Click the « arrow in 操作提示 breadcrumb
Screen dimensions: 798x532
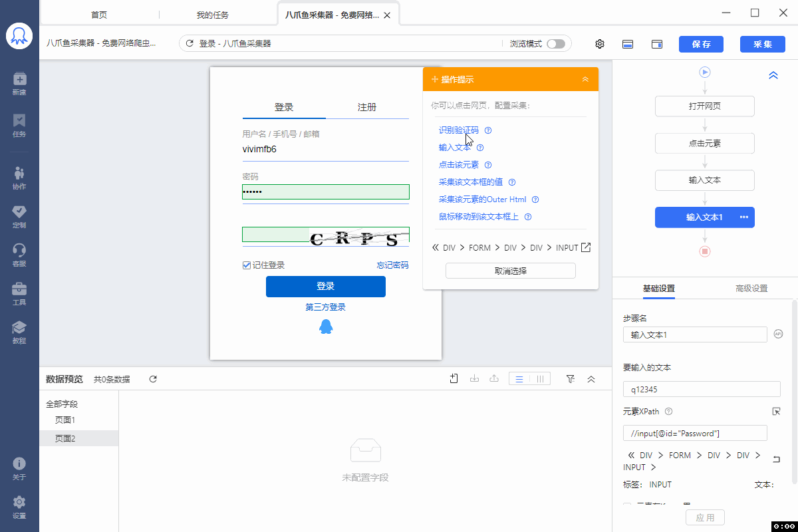[x=436, y=247]
